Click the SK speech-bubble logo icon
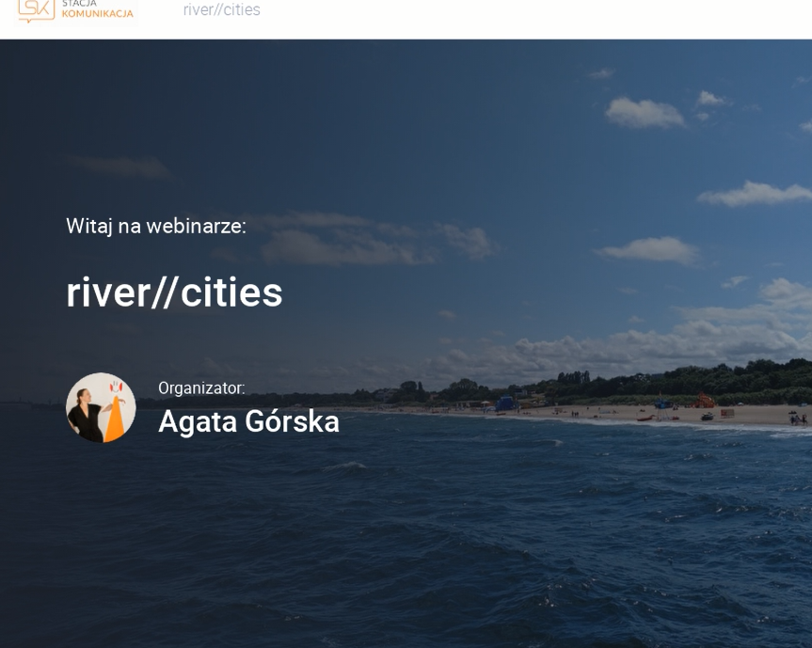Image resolution: width=812 pixels, height=648 pixels. click(36, 9)
